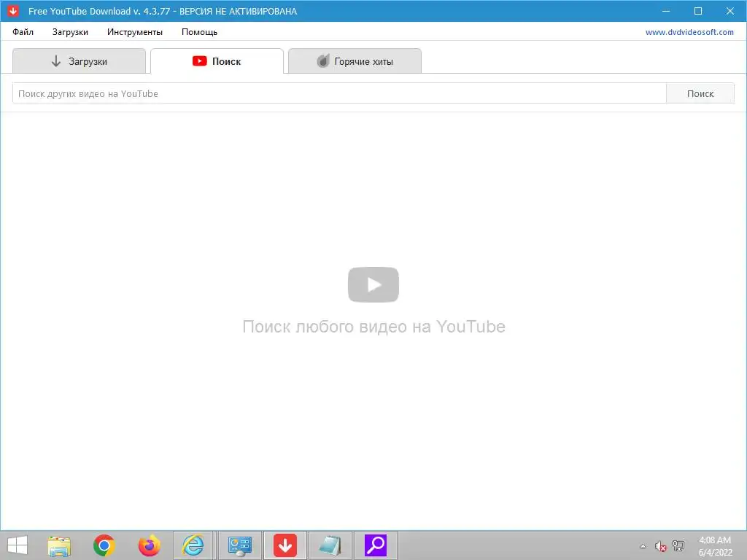Open Google Chrome from taskbar
The height and width of the screenshot is (560, 747).
point(104,545)
